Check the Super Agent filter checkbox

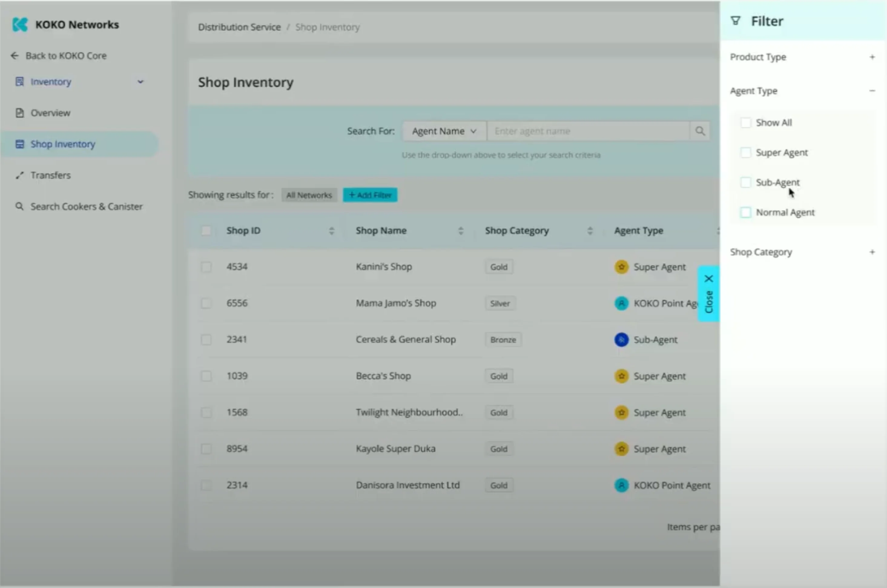click(745, 153)
